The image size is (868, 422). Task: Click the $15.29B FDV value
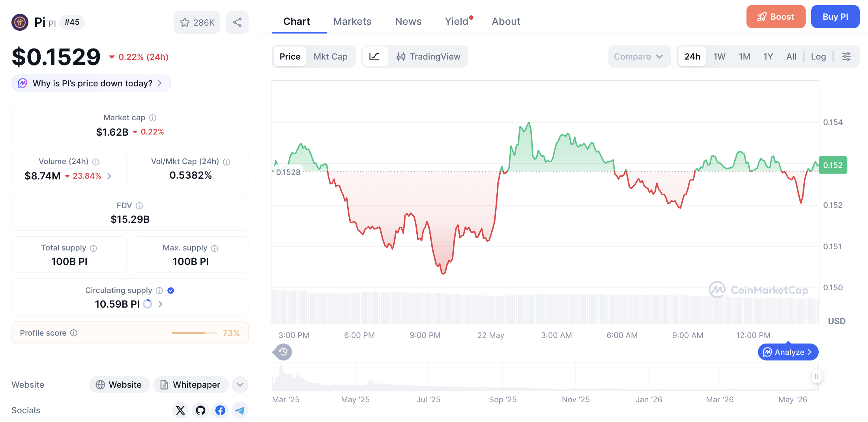(130, 219)
